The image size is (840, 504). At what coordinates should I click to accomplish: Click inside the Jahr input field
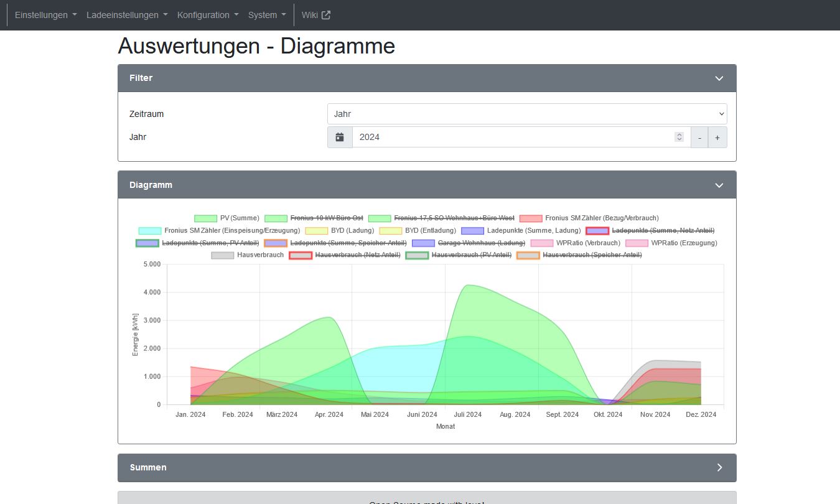point(467,137)
